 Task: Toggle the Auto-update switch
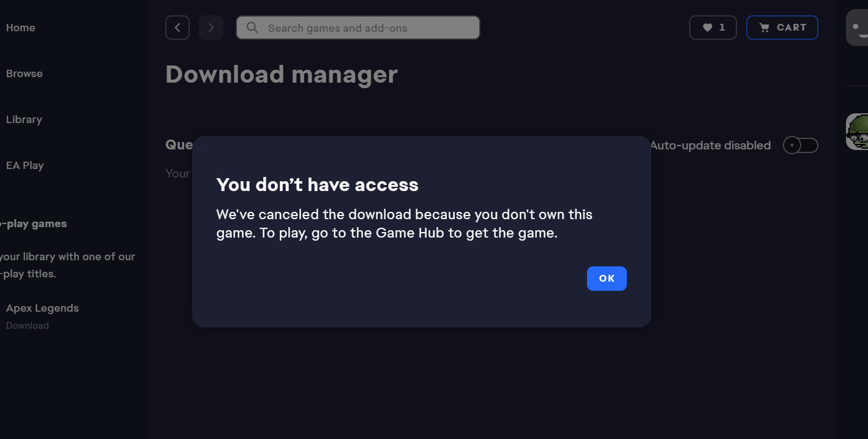pyautogui.click(x=800, y=146)
